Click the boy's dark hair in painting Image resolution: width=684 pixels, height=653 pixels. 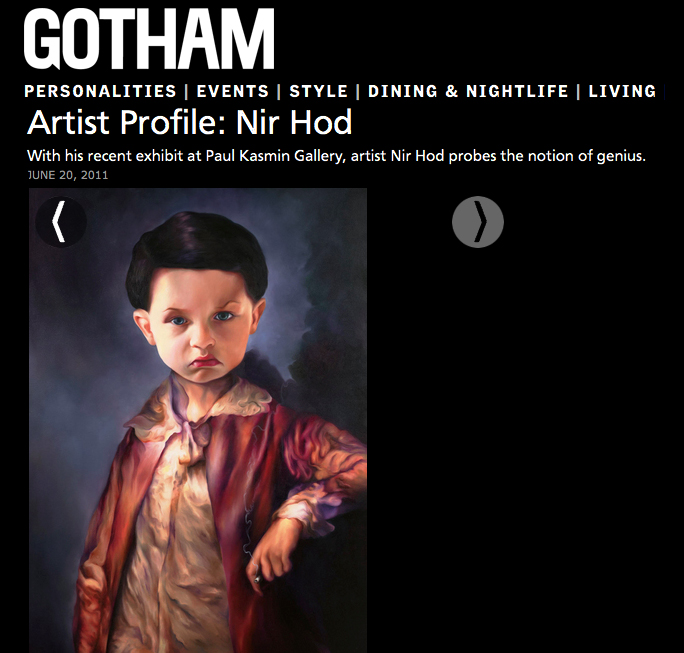point(197,253)
